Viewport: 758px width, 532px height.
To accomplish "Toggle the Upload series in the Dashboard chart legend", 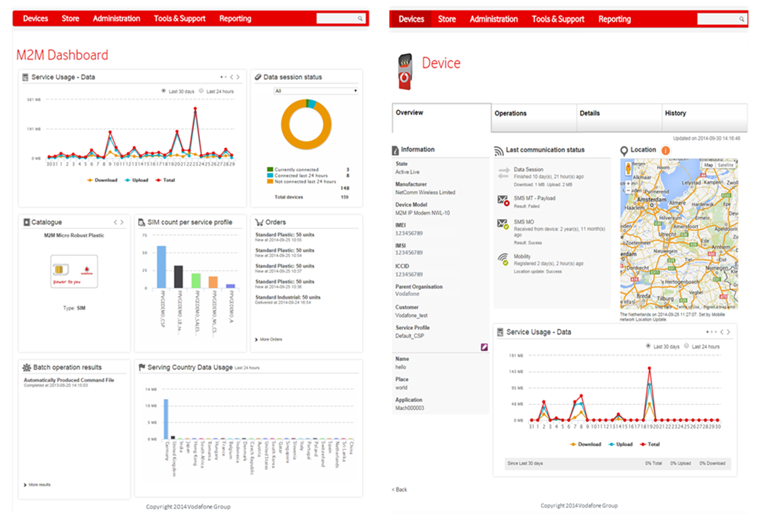I will (x=136, y=180).
